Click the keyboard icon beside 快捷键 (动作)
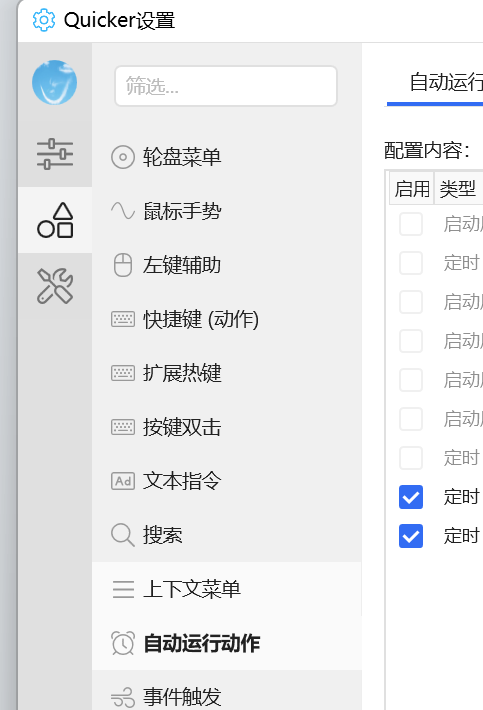Screen dimensions: 483x710 coord(123,319)
